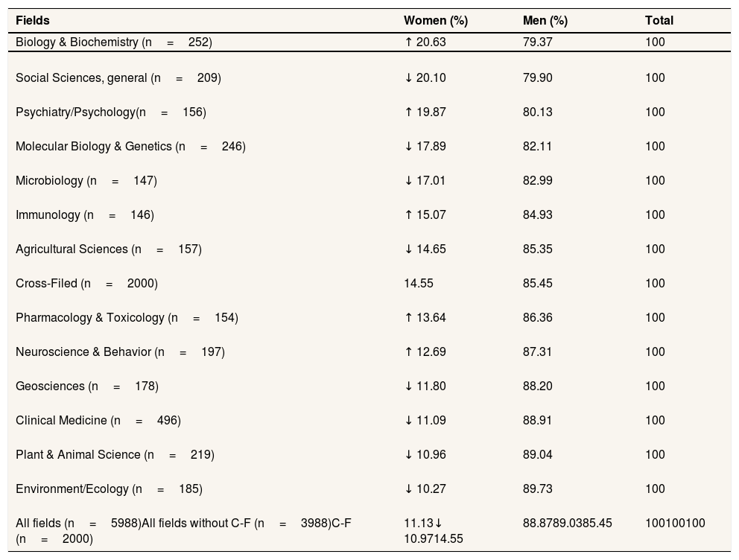739x560 pixels.
Task: Click the Women (%) column header
Action: pos(435,21)
